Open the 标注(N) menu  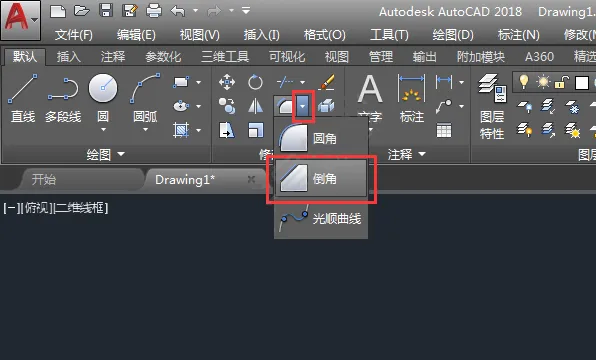pos(518,35)
